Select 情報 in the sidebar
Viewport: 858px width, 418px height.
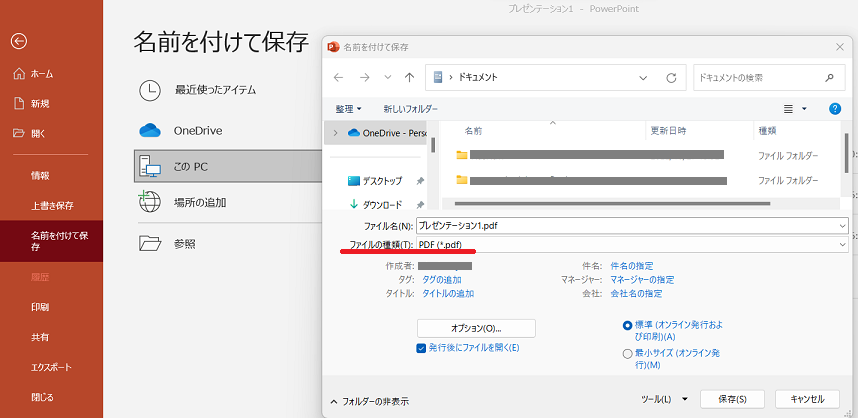(40, 176)
